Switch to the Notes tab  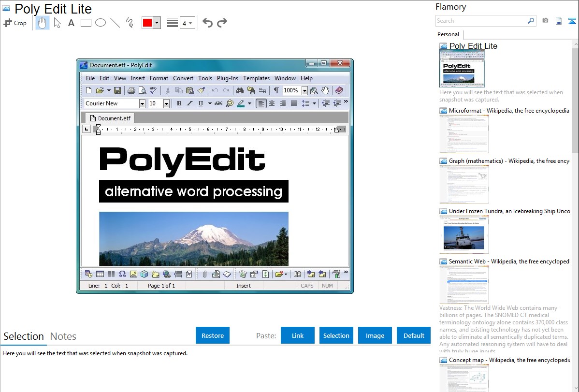click(63, 336)
